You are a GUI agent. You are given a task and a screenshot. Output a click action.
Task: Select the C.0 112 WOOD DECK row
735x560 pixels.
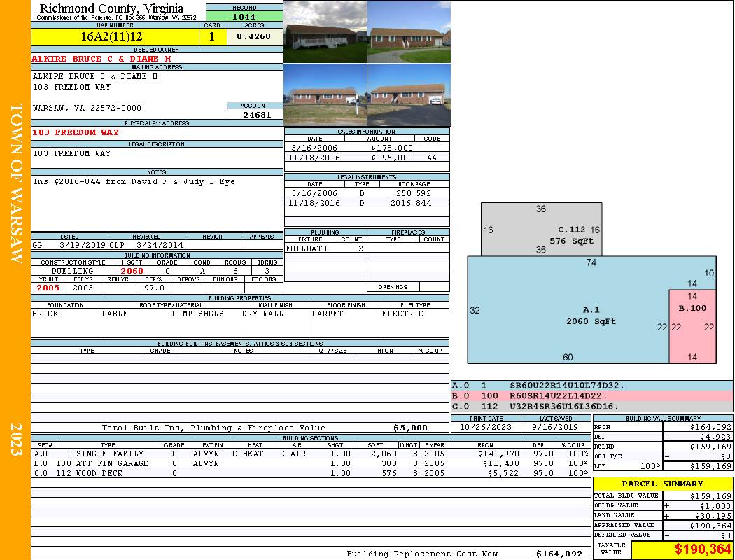pyautogui.click(x=311, y=473)
